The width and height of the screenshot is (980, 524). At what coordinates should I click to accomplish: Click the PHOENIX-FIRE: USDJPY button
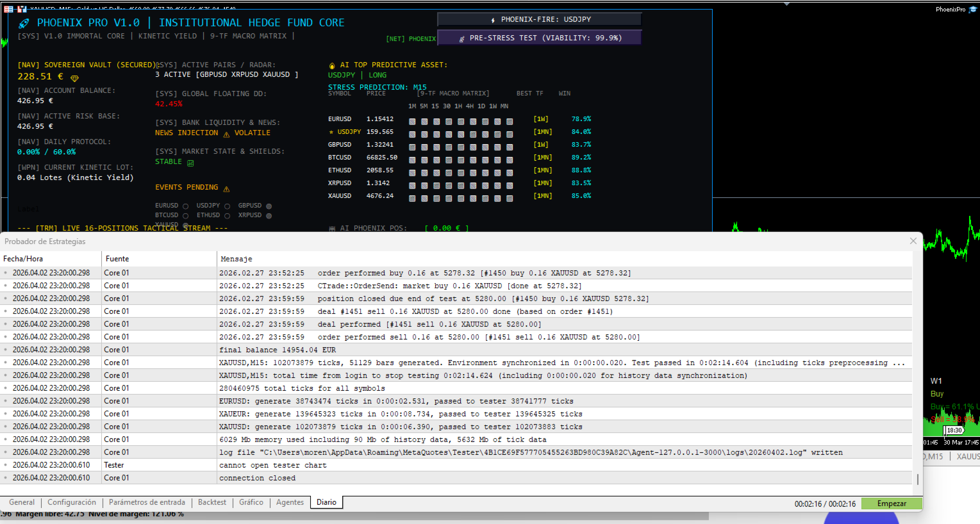tap(539, 19)
